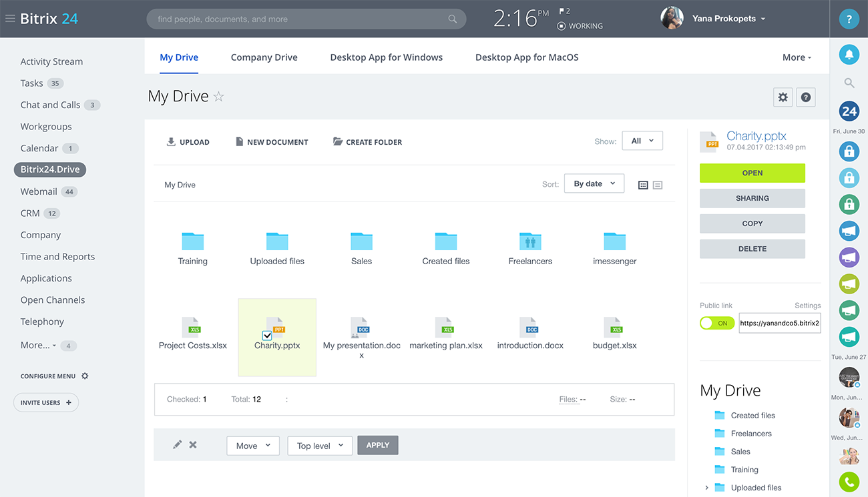Image resolution: width=868 pixels, height=497 pixels.
Task: Open Public link Settings
Action: tap(807, 305)
